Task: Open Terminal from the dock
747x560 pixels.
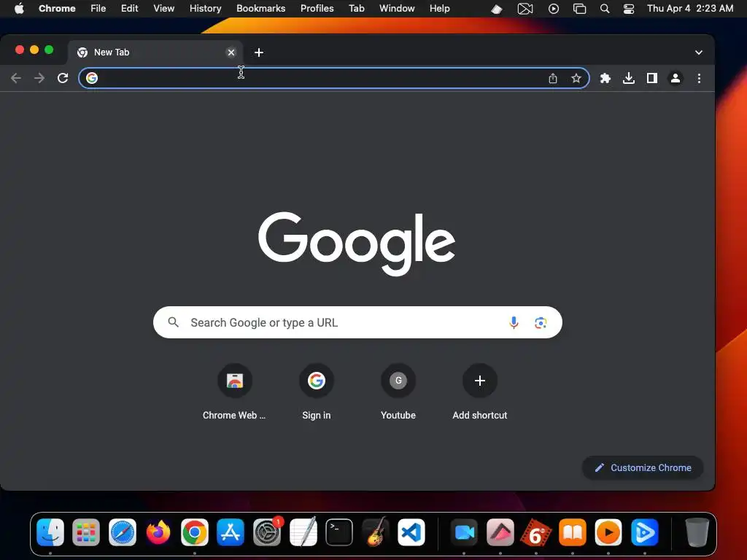Action: tap(339, 532)
